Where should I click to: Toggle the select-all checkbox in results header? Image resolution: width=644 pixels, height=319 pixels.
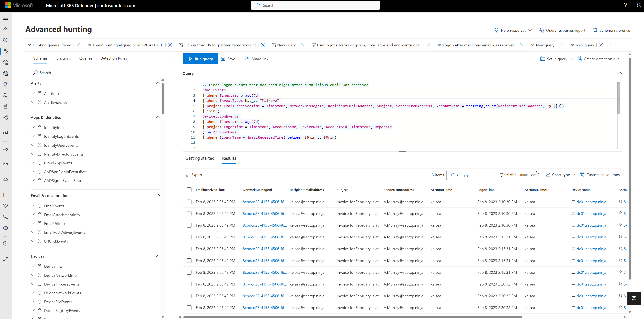point(189,190)
